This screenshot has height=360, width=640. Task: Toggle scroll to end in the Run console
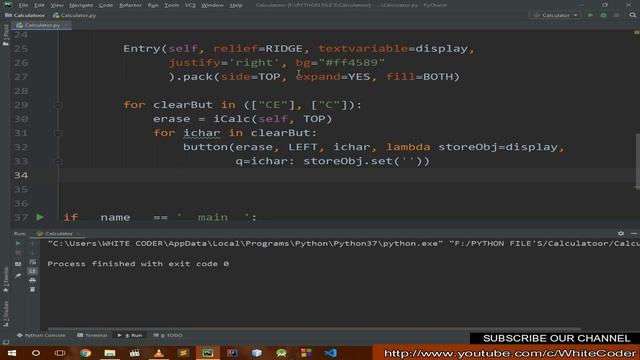coord(33,271)
